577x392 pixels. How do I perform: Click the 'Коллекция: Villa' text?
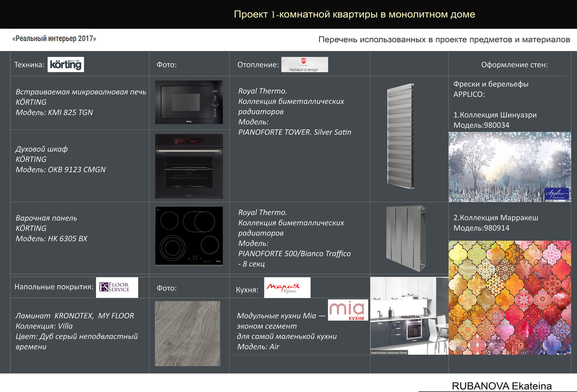(x=44, y=326)
